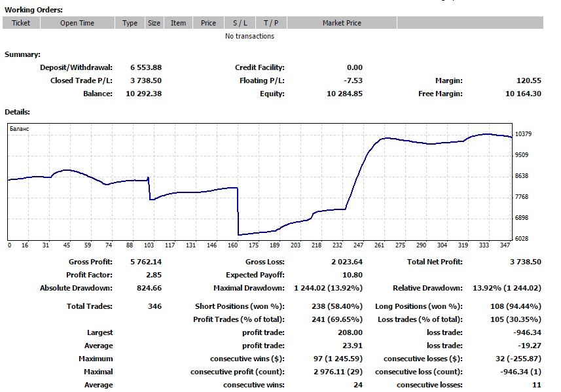This screenshot has width=561, height=392.
Task: Select the Deposit/Withdrawal value 6 553.88
Action: [x=146, y=67]
